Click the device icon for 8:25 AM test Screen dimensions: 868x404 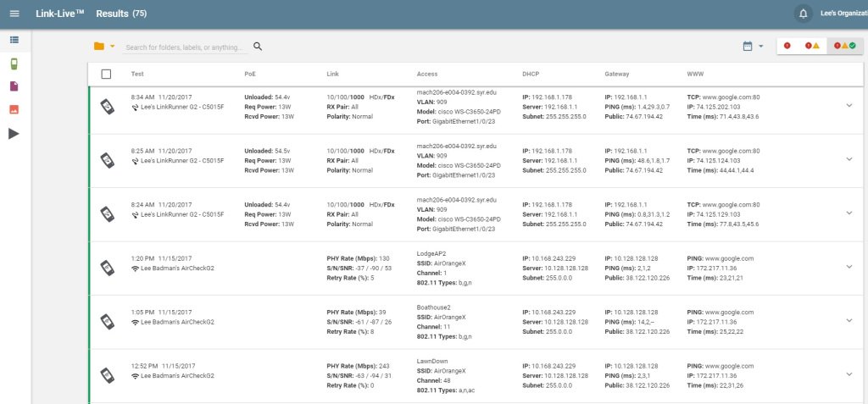tap(107, 160)
